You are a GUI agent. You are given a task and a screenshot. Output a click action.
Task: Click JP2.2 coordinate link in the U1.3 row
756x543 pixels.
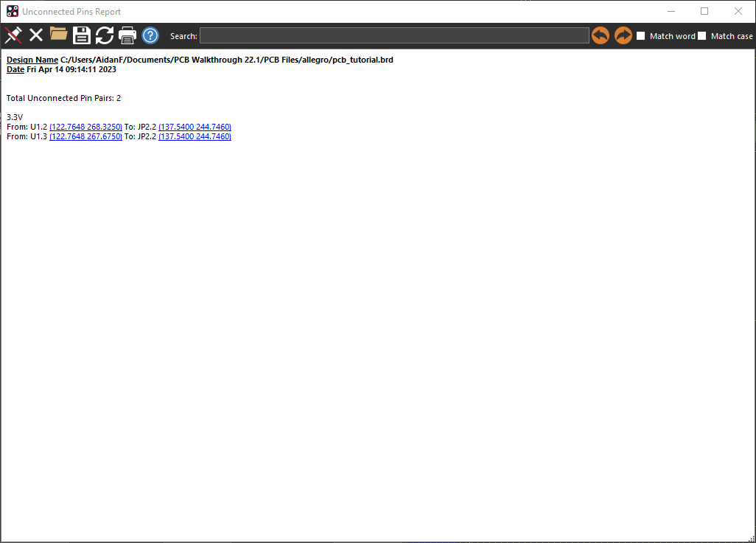(x=195, y=136)
